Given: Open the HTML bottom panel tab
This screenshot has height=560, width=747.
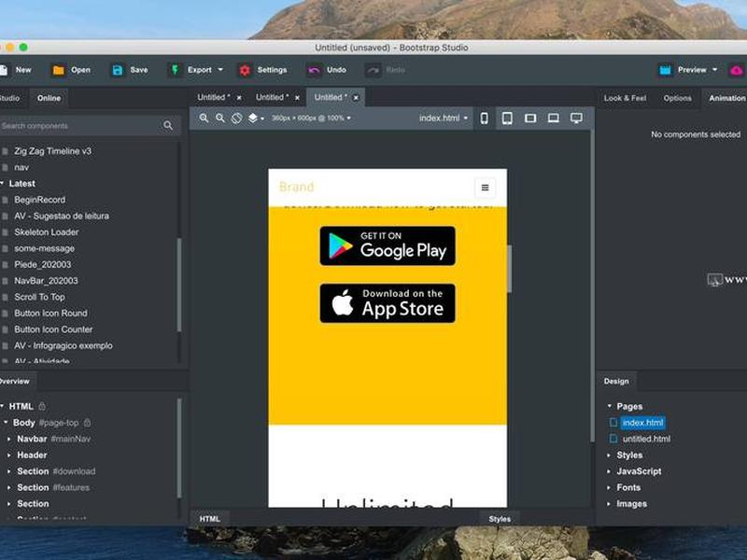Looking at the screenshot, I should [209, 519].
